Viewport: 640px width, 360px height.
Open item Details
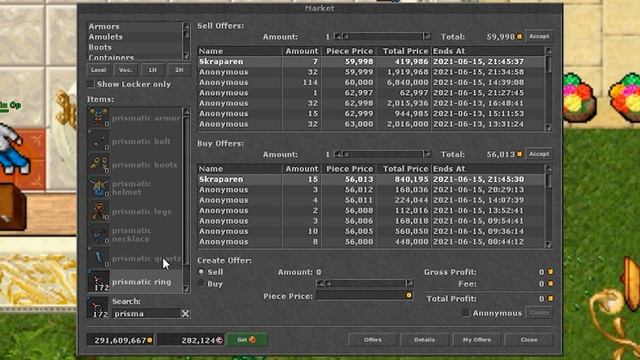424,340
